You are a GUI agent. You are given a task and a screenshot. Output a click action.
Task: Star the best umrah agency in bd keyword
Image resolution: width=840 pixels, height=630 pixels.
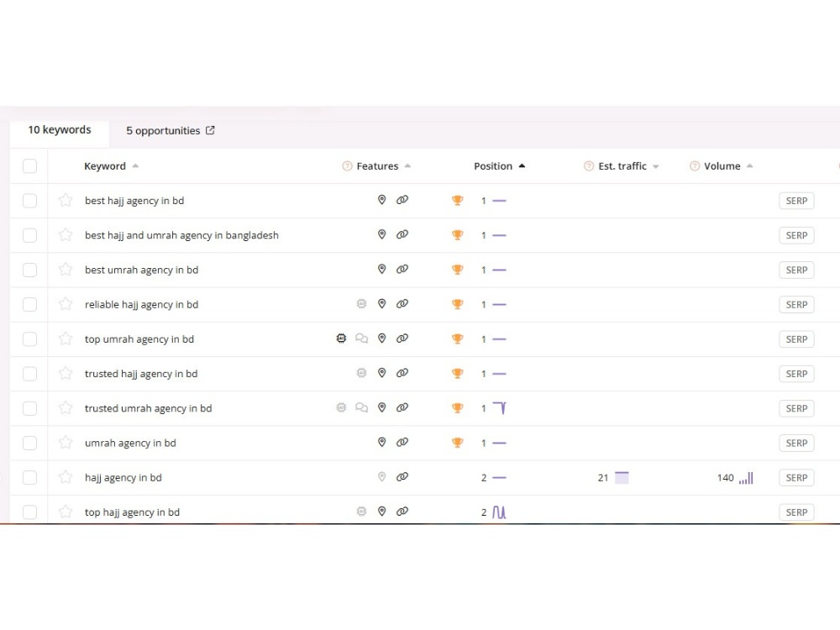coord(66,270)
